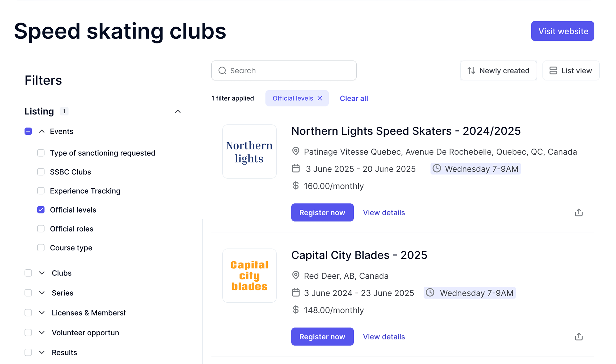Click the Northern lights club logo

tap(249, 152)
